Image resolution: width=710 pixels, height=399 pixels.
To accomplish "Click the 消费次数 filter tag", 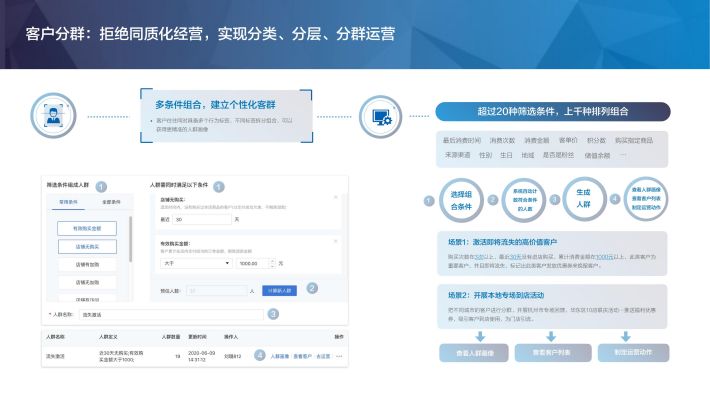I will [x=502, y=140].
